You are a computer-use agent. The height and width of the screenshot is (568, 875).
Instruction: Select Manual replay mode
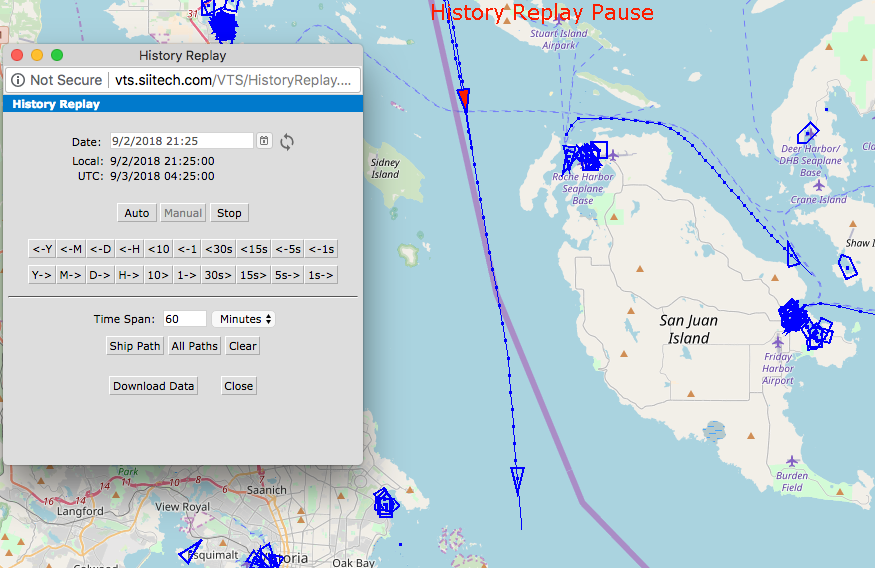click(x=183, y=213)
